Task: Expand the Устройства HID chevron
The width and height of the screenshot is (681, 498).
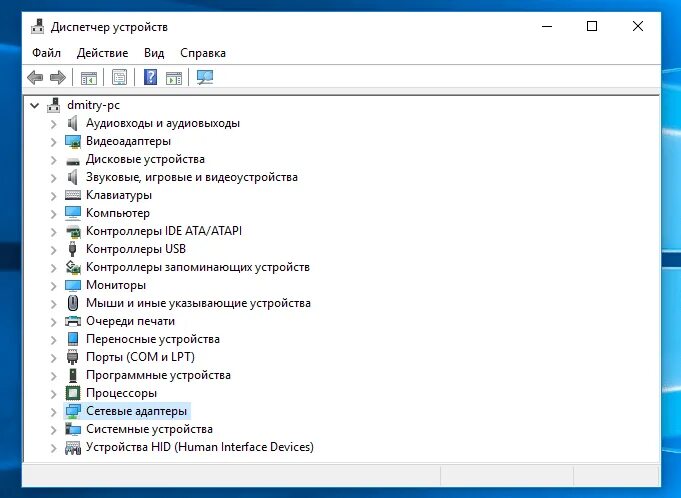Action: point(53,448)
